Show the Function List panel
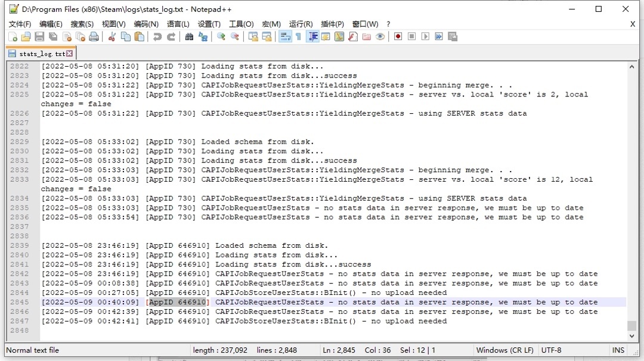The width and height of the screenshot is (644, 361). click(353, 37)
